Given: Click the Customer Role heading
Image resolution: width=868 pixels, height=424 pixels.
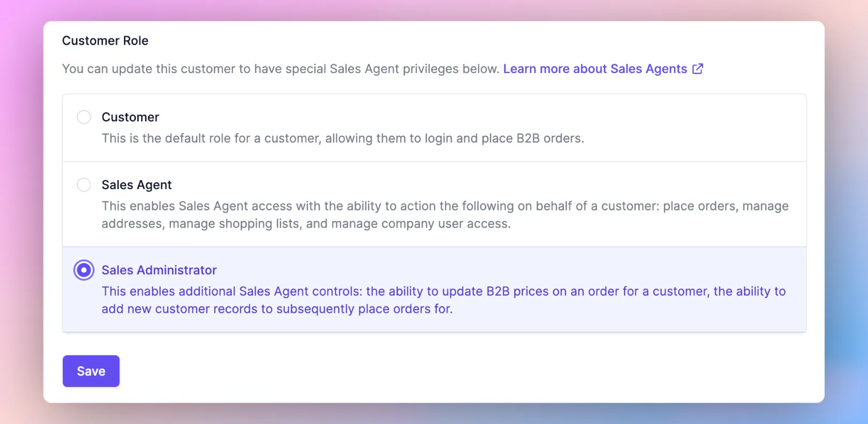Looking at the screenshot, I should (105, 41).
